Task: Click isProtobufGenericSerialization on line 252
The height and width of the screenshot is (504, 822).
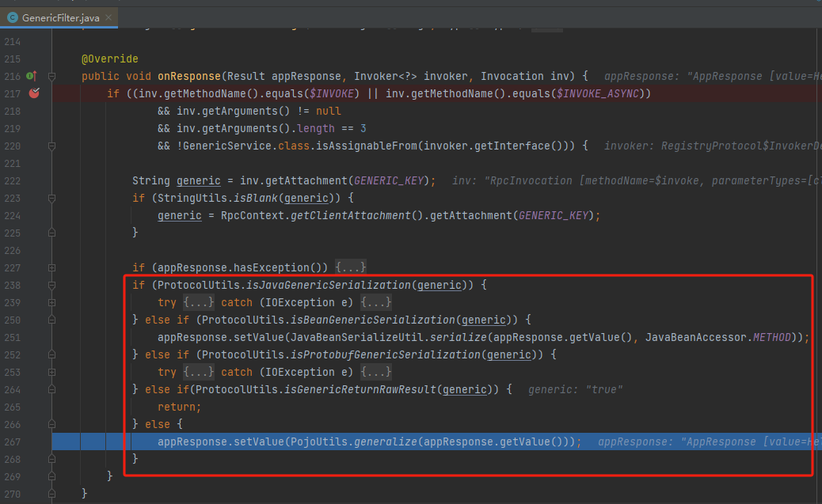Action: point(386,354)
